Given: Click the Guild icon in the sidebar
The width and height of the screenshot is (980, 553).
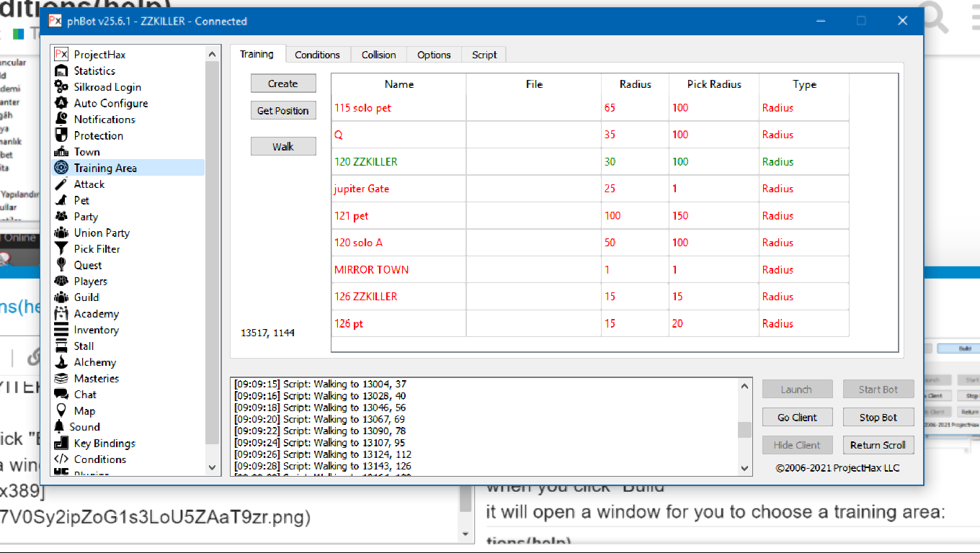Looking at the screenshot, I should [x=61, y=297].
